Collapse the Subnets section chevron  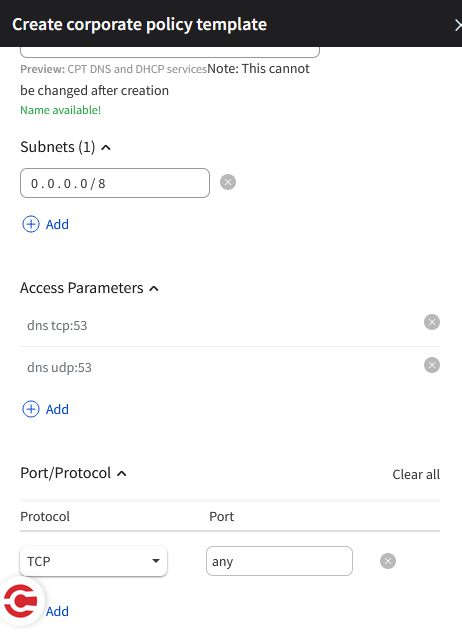(x=106, y=147)
